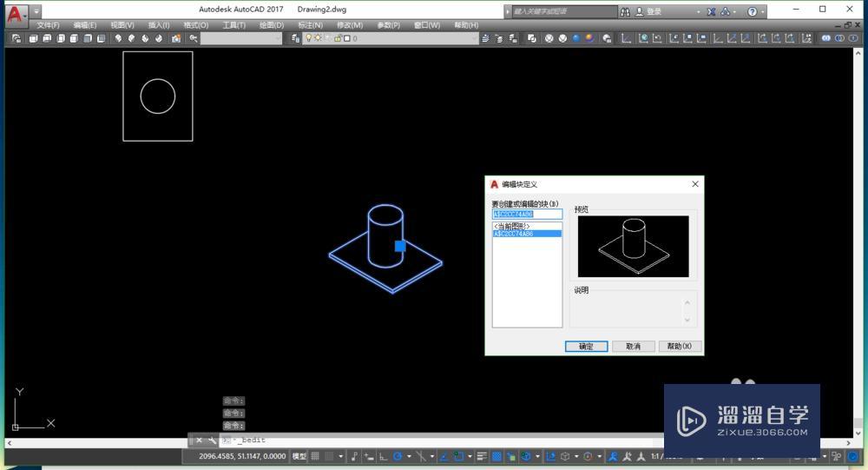Open command line wrench customize icon

coord(212,440)
